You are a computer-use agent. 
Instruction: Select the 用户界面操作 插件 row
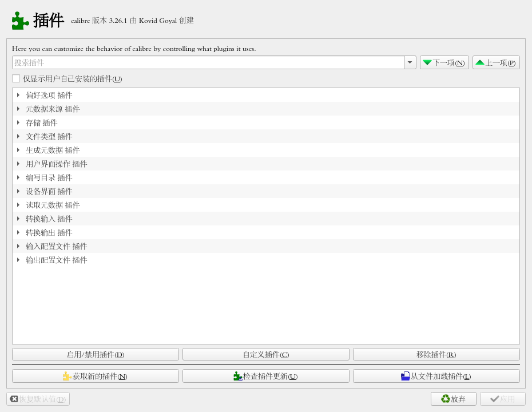(57, 164)
